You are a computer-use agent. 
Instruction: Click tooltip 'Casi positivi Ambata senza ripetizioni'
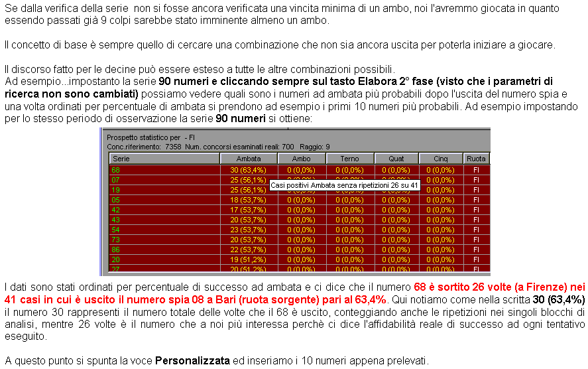[x=345, y=185]
